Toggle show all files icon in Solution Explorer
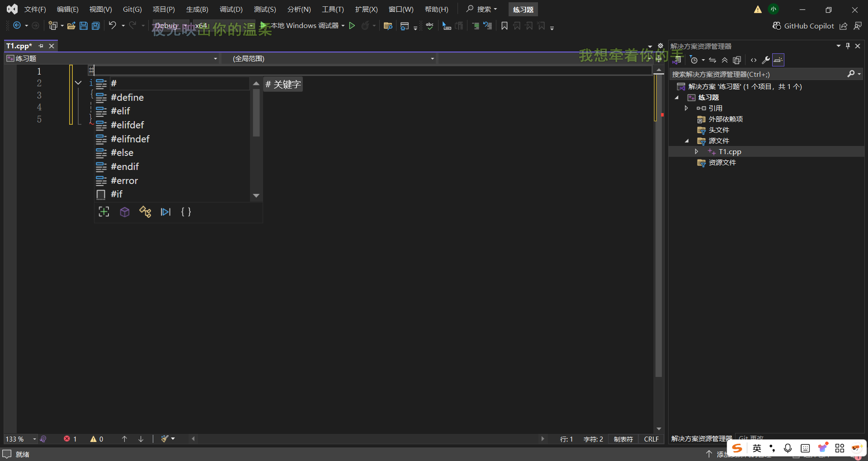The image size is (868, 461). [737, 60]
